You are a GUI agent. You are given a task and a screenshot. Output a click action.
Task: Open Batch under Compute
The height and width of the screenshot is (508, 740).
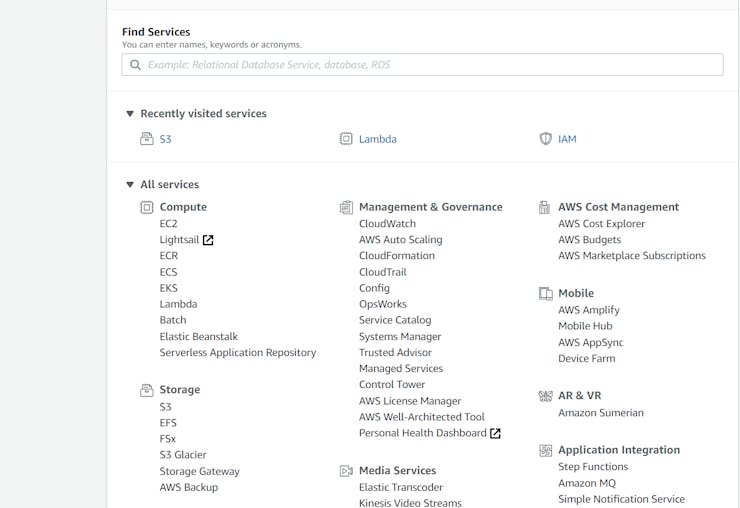[x=173, y=321]
